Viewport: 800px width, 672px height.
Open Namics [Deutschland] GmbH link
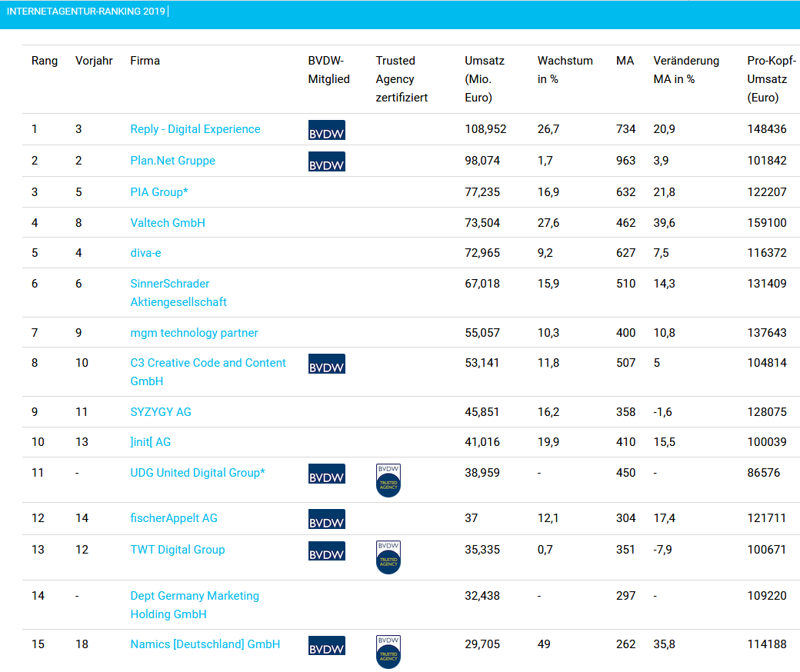[x=205, y=644]
